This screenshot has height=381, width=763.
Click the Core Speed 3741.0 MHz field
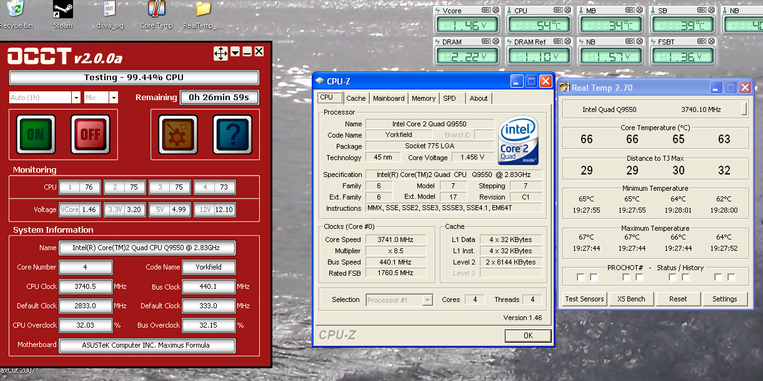pos(396,239)
